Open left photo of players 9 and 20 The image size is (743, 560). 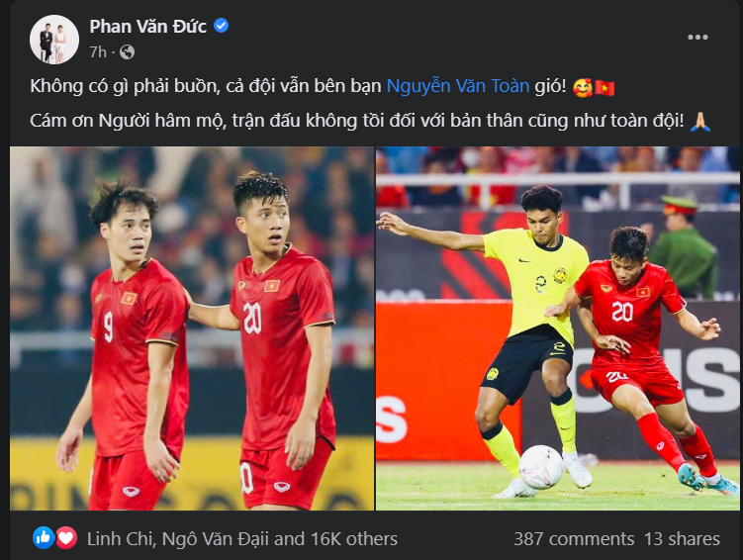(192, 328)
